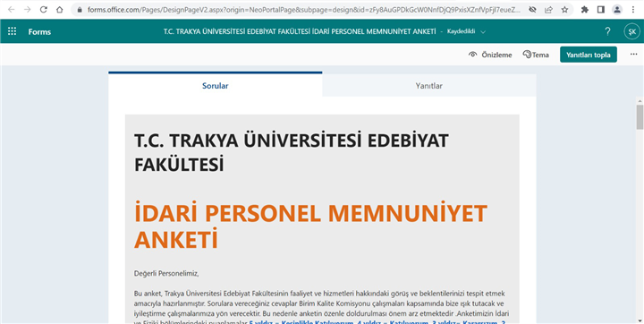644x324 pixels.
Task: Bookmark this page with star
Action: tap(564, 10)
